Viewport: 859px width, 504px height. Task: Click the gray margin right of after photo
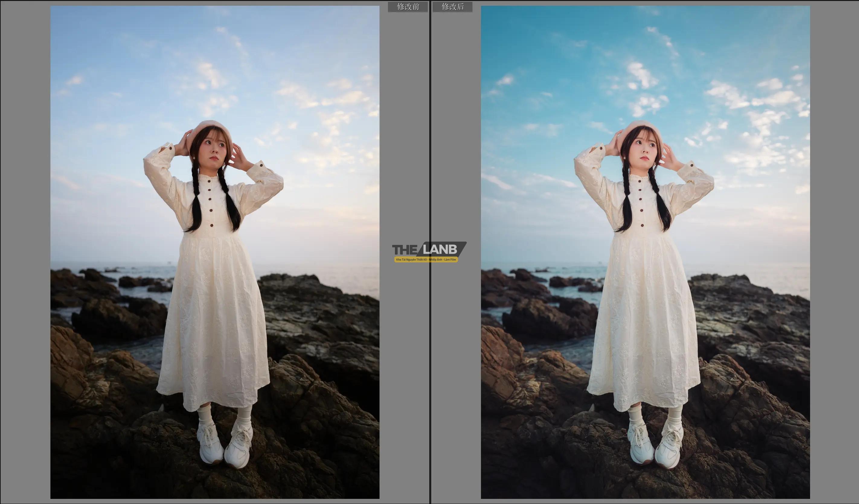coord(834,252)
